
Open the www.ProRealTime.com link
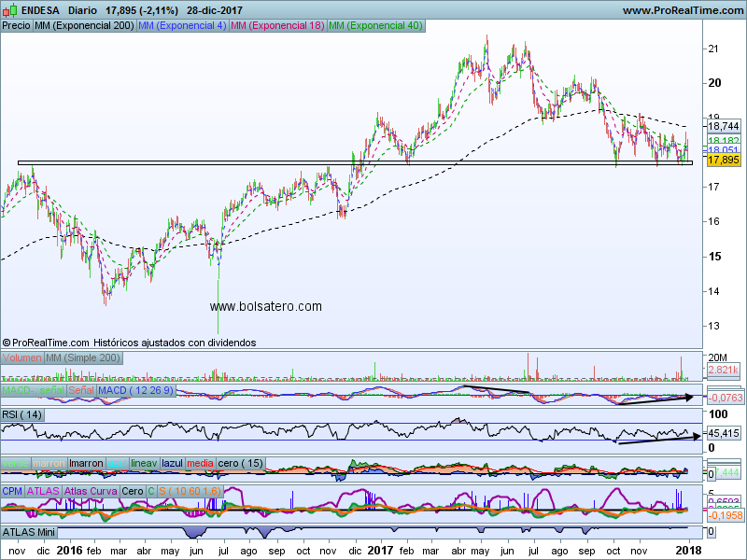click(681, 10)
